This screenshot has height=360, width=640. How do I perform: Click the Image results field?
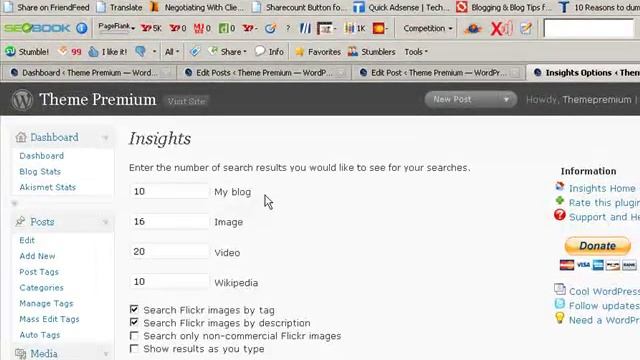click(169, 222)
